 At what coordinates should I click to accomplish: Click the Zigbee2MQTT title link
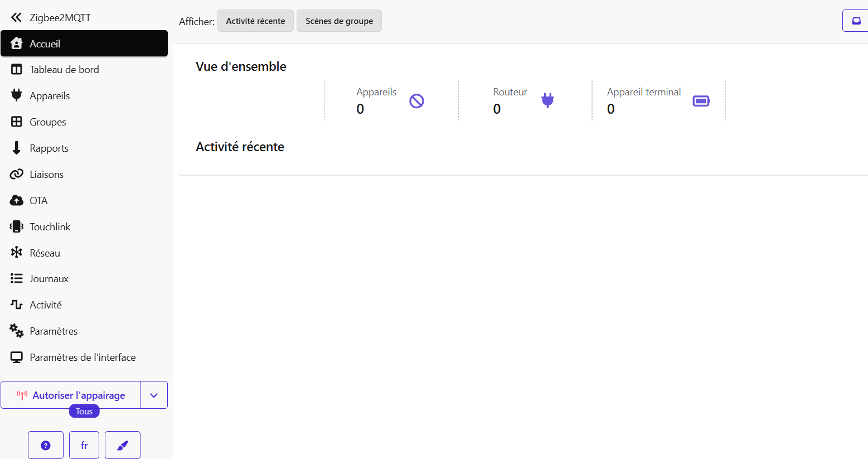coord(60,18)
